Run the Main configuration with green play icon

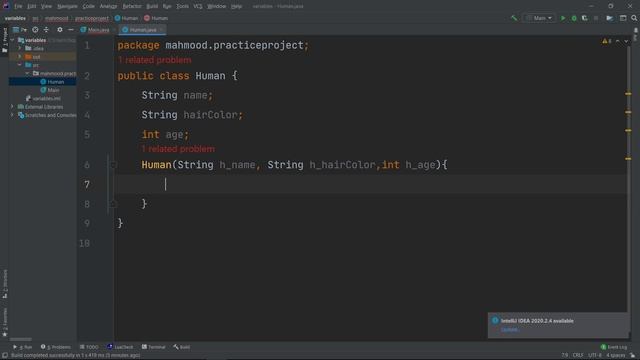point(563,18)
